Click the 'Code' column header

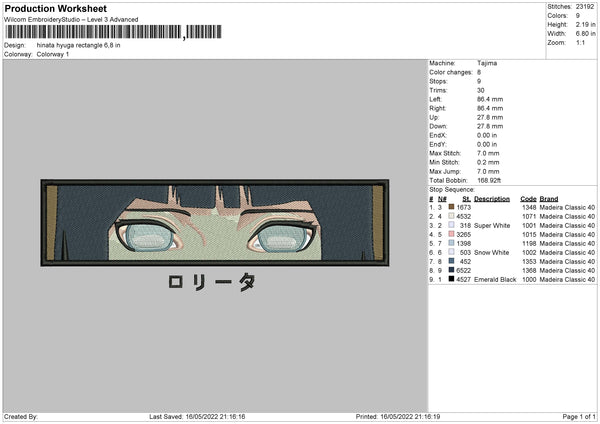point(528,199)
